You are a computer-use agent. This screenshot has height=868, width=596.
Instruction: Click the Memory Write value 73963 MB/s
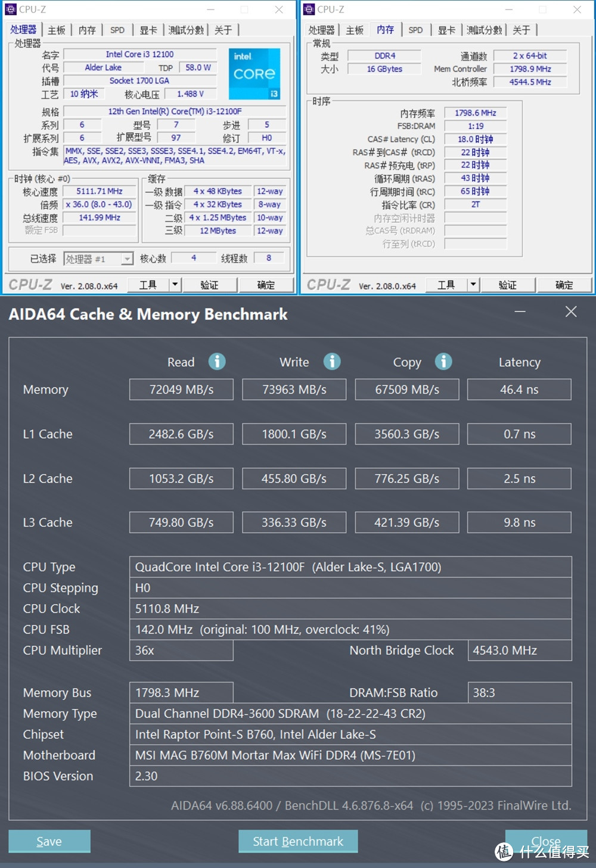click(x=294, y=390)
